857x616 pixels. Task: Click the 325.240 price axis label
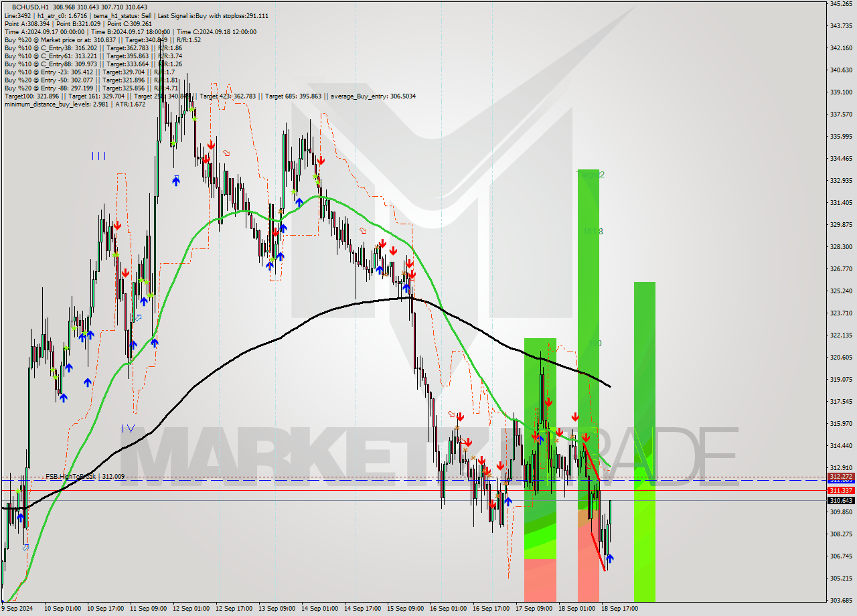coord(841,291)
